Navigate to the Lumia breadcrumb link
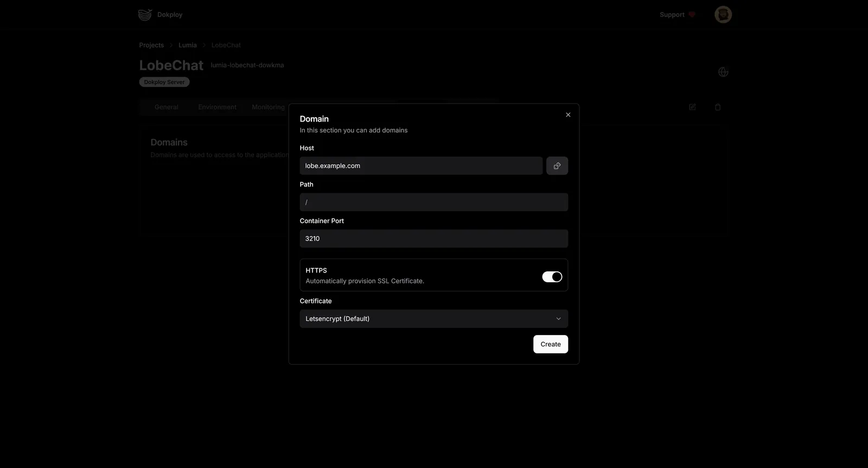This screenshot has height=468, width=868. (x=188, y=45)
